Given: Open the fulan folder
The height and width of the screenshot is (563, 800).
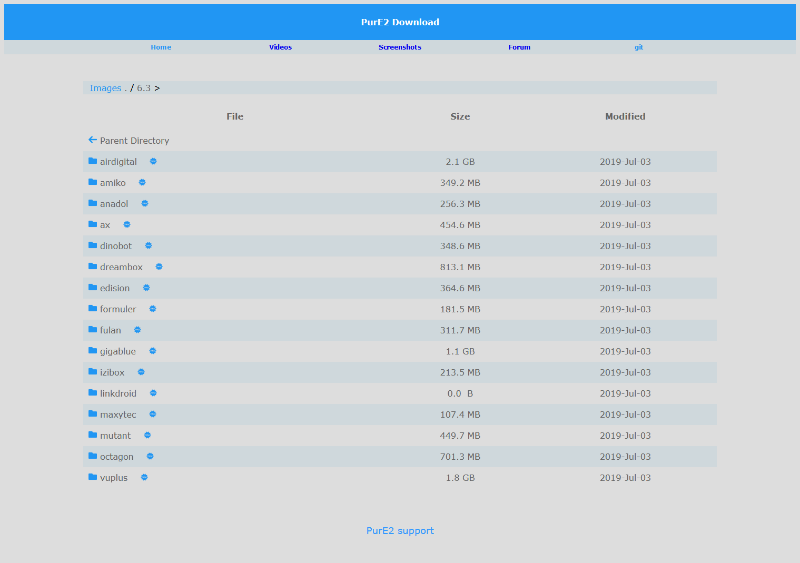Looking at the screenshot, I should coord(110,330).
